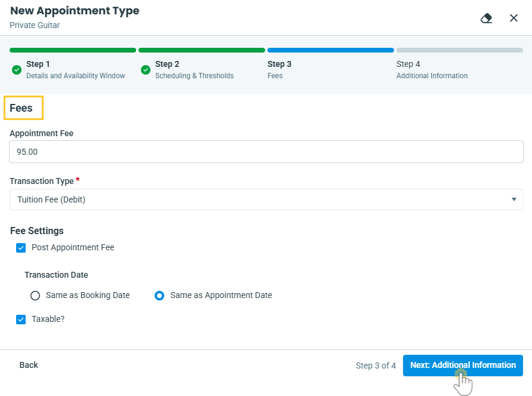
Task: Open the Transaction Type dropdown
Action: coord(266,199)
